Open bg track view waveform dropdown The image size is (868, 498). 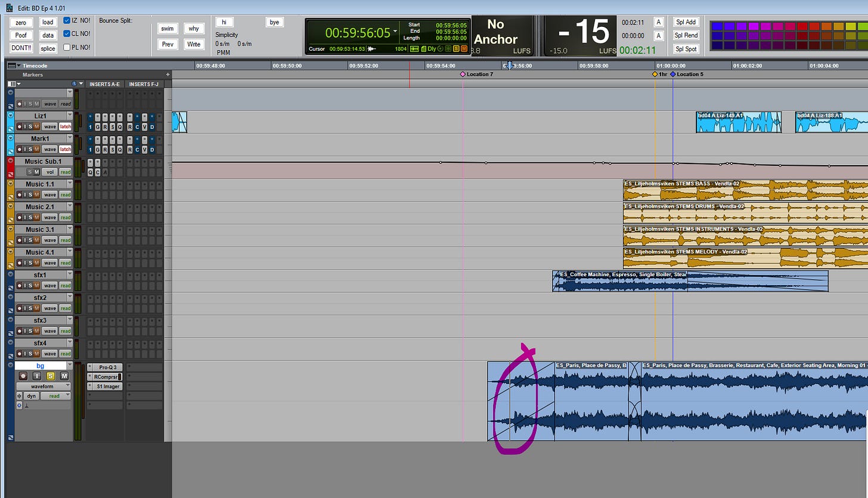43,386
